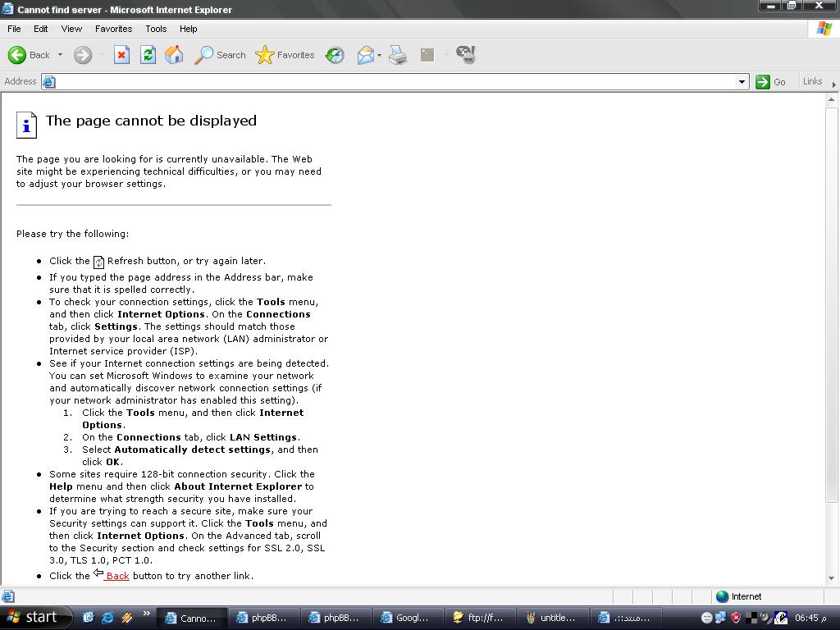The image size is (840, 630).
Task: Click the grayed Forward arrow icon
Action: click(x=83, y=55)
